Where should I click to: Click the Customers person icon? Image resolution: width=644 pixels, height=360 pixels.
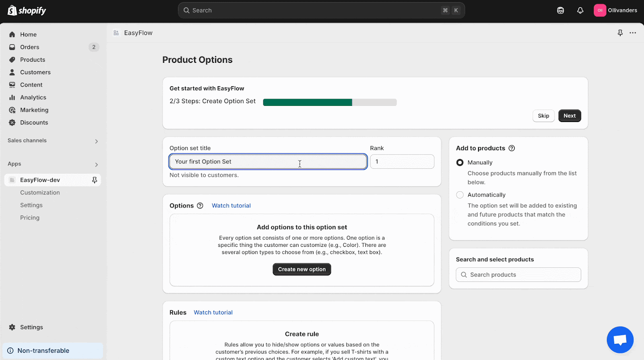pyautogui.click(x=12, y=72)
